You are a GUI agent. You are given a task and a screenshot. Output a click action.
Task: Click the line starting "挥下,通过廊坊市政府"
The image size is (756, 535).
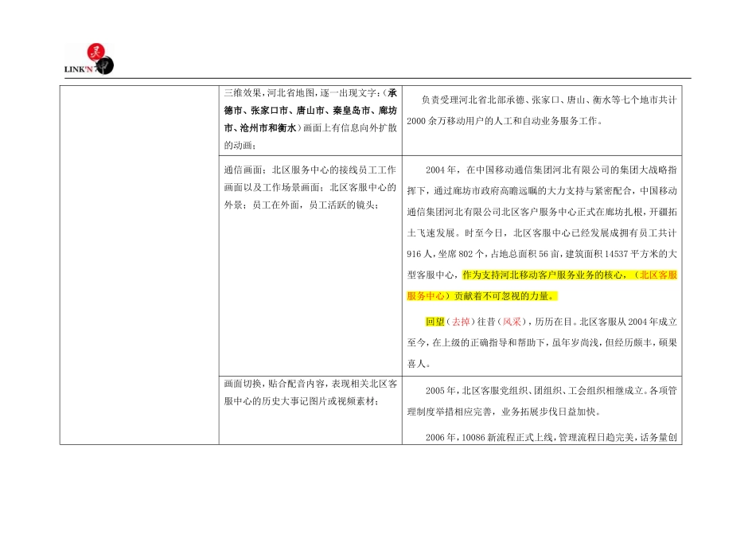pos(542,191)
